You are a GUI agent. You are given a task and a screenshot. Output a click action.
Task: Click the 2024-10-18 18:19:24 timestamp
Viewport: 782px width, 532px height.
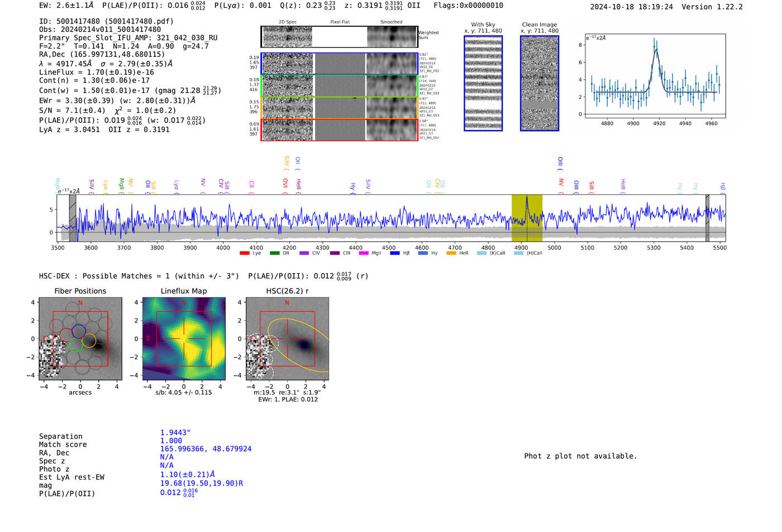pyautogui.click(x=632, y=7)
